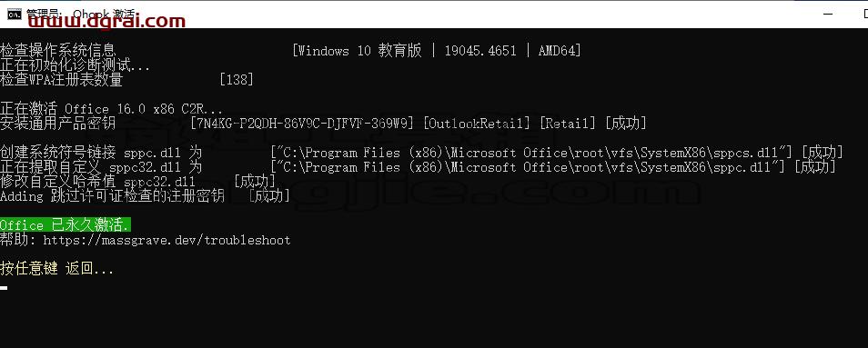Click the yellow press-any-key return prompt

(x=57, y=269)
